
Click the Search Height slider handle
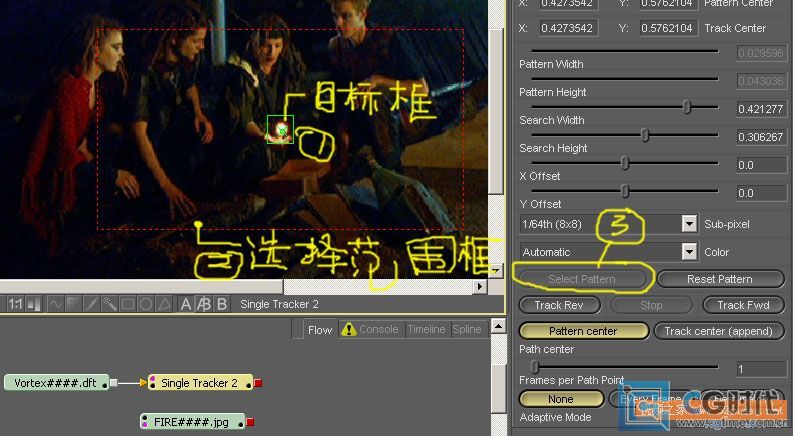coord(645,135)
